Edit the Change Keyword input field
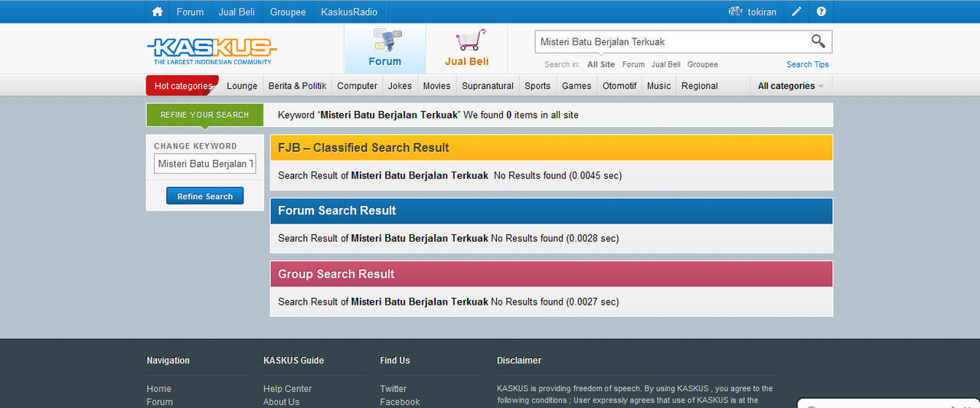Image resolution: width=980 pixels, height=408 pixels. [205, 164]
